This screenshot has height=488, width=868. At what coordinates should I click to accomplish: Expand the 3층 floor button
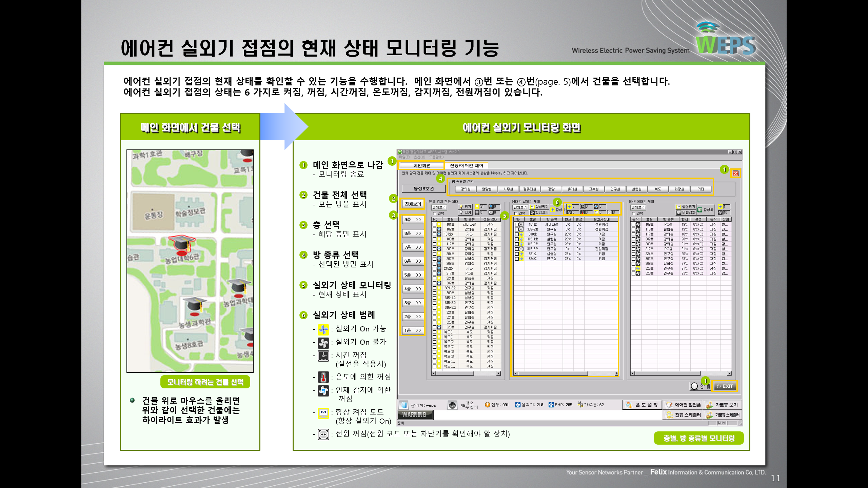point(413,303)
